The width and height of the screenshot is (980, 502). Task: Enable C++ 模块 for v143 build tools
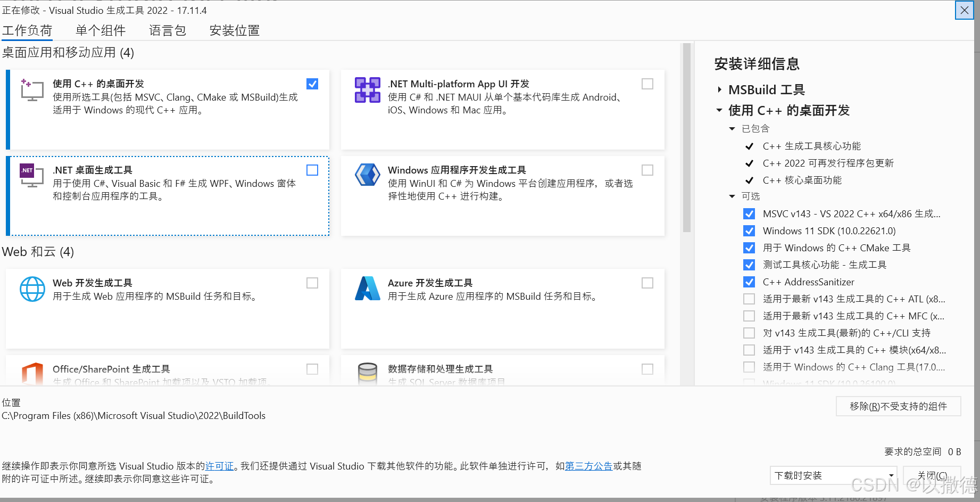pos(749,350)
